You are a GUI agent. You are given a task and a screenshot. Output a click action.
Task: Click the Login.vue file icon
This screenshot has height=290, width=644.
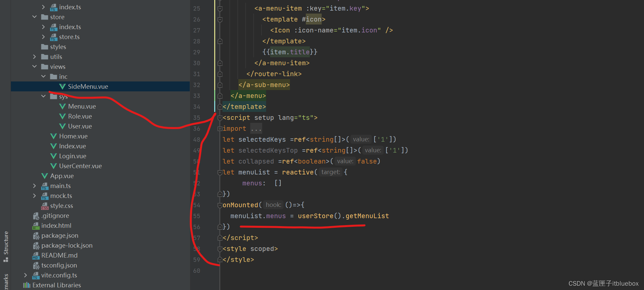53,156
